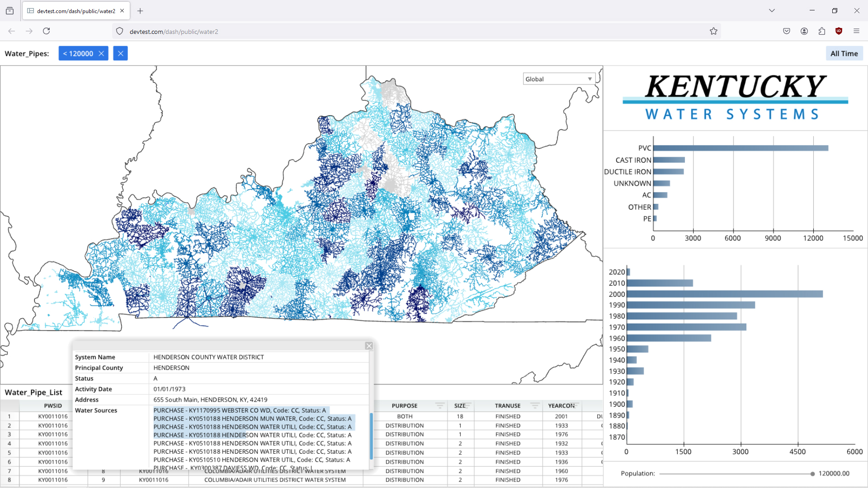
Task: Reload the current page
Action: pyautogui.click(x=46, y=31)
